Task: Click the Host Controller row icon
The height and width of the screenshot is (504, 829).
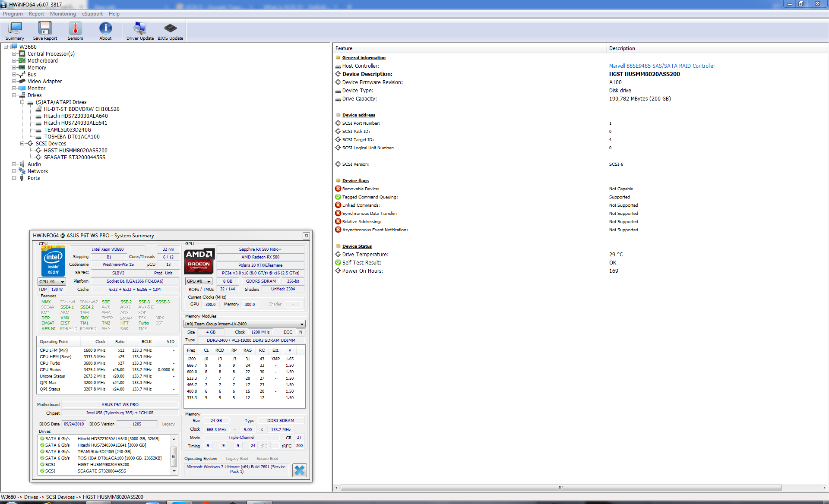Action: [x=338, y=66]
